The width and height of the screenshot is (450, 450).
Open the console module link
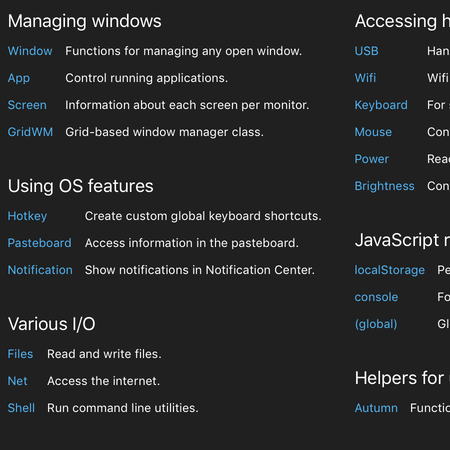(x=376, y=297)
